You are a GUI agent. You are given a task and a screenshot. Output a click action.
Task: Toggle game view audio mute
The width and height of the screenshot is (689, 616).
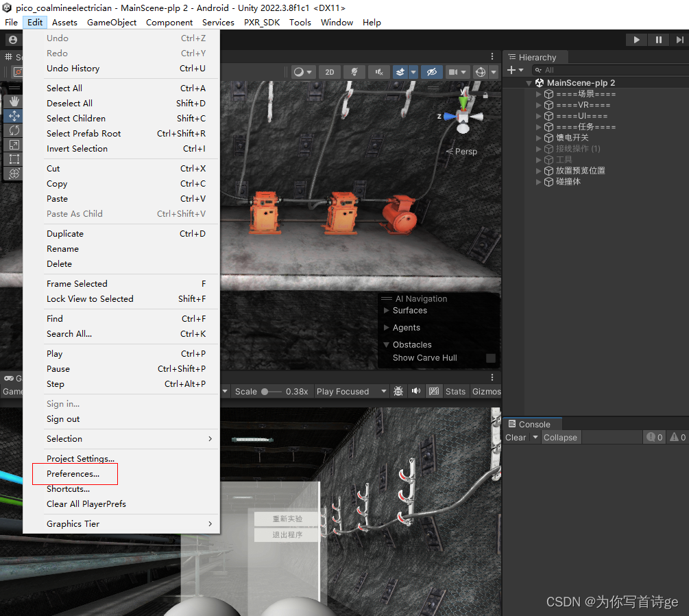click(x=416, y=391)
